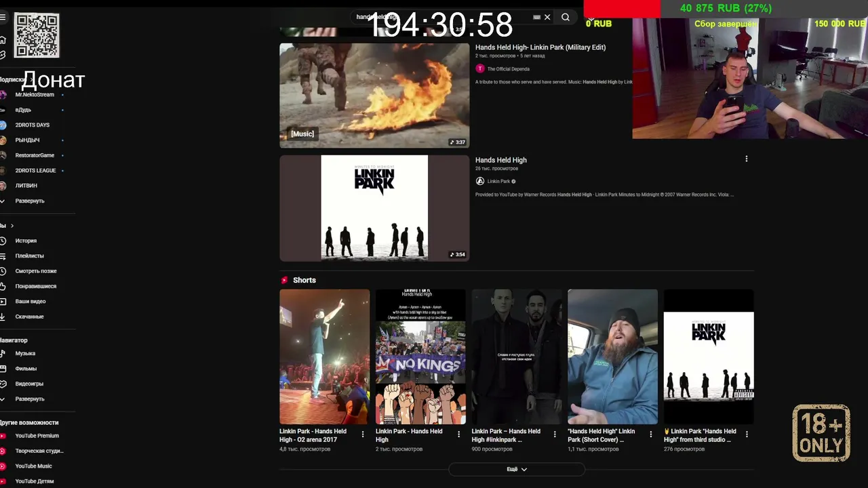Screen dimensions: 868x488
Task: Open The Official Dependa channel name
Action: click(x=509, y=68)
